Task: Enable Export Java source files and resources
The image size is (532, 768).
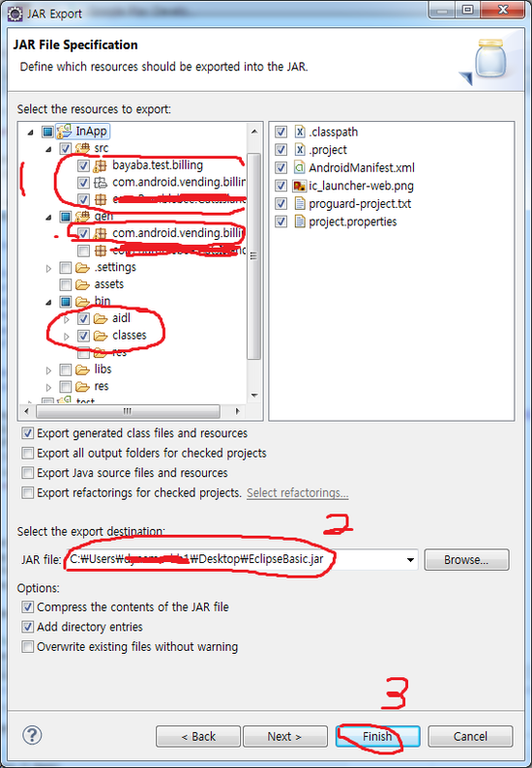Action: 27,473
